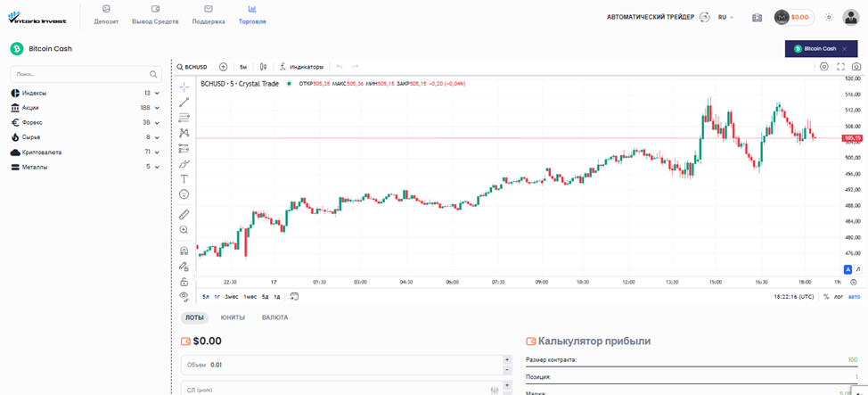Open the 18:22:16 (UTC) timezone menu
This screenshot has height=395, width=868.
(794, 296)
